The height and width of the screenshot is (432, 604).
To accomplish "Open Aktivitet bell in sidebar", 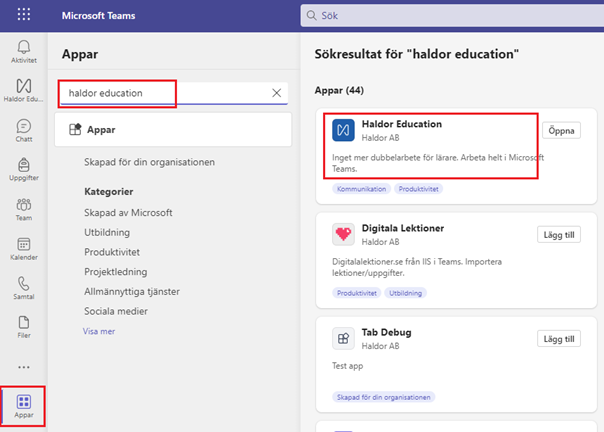I will click(x=23, y=52).
